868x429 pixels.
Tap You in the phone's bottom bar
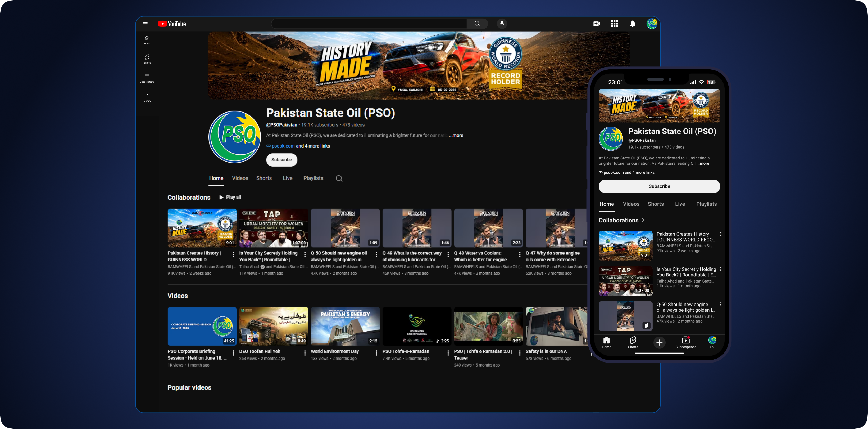tap(712, 343)
